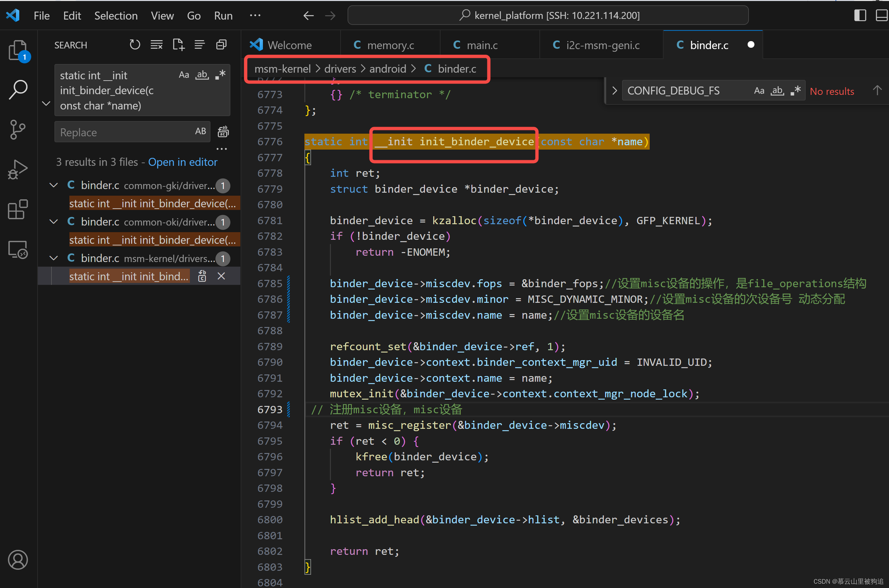Click the Replace All icon
Viewport: 889px width, 588px height.
223,132
